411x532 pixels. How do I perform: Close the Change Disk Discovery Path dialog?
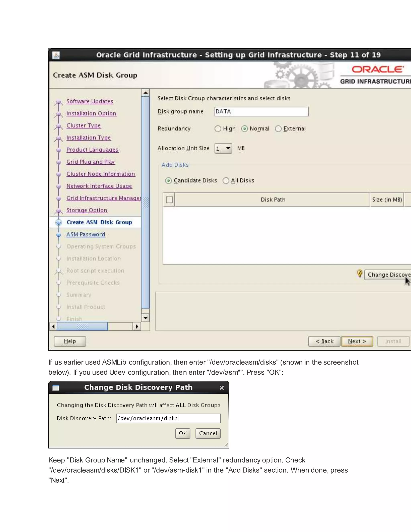pos(222,388)
